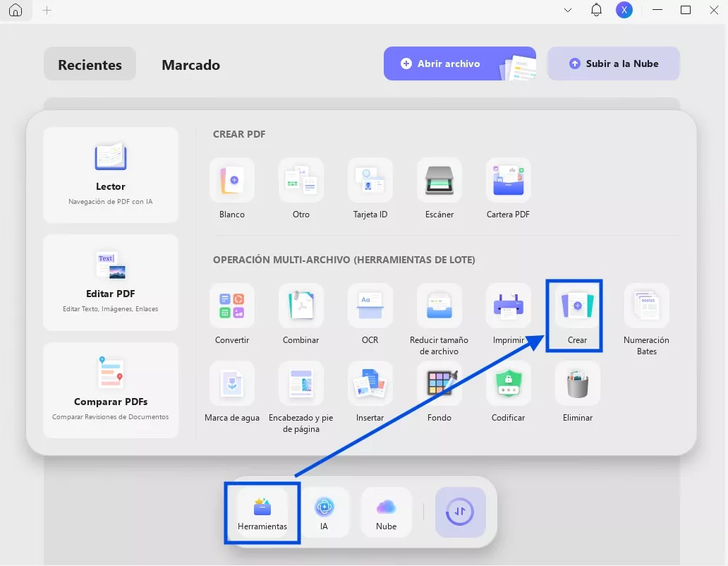Screen dimensions: 728x566
Task: Run the OCR batch tool
Action: coord(370,306)
